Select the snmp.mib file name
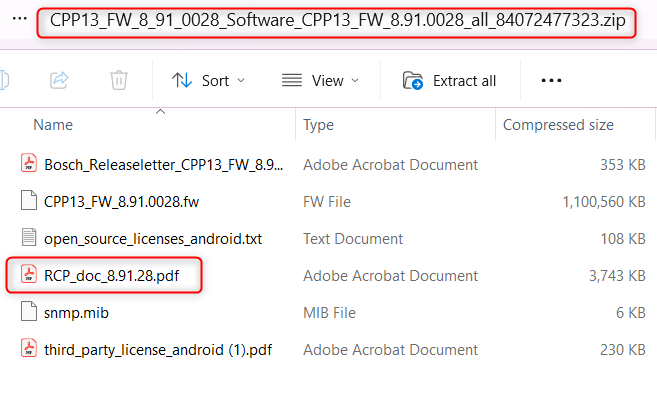Screen dimensions: 657x410 pos(77,312)
